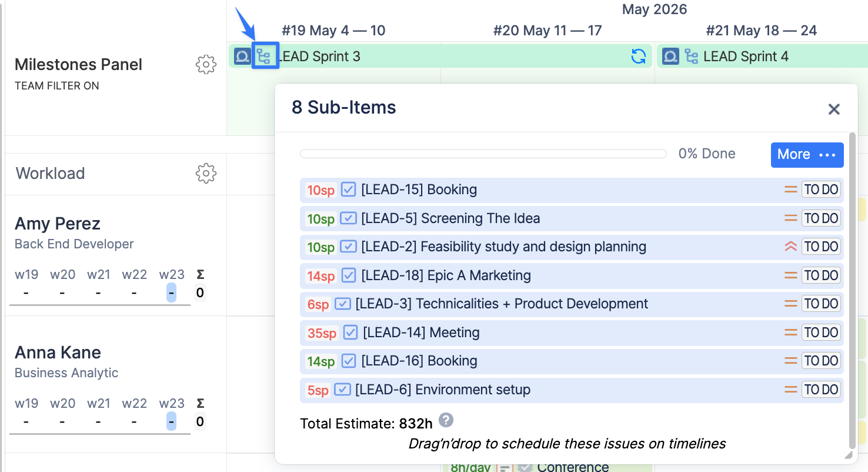Click the task checkbox icon for LEAD-15 Booking

click(x=349, y=190)
